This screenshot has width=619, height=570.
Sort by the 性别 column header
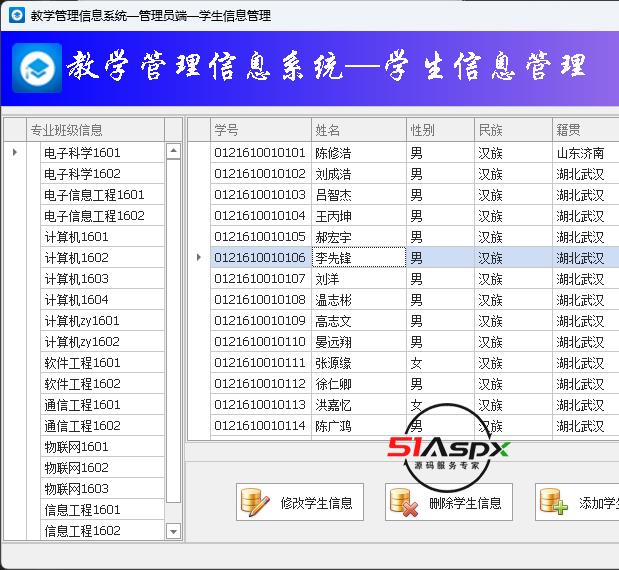(x=441, y=129)
